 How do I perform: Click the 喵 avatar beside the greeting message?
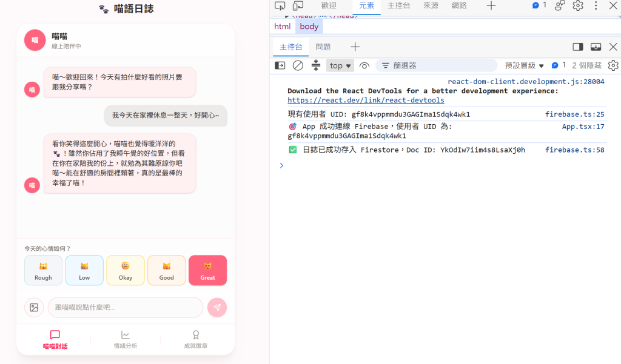click(32, 90)
